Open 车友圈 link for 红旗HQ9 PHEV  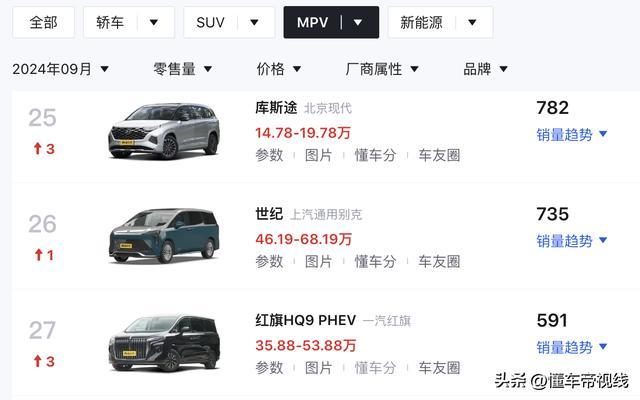click(439, 368)
